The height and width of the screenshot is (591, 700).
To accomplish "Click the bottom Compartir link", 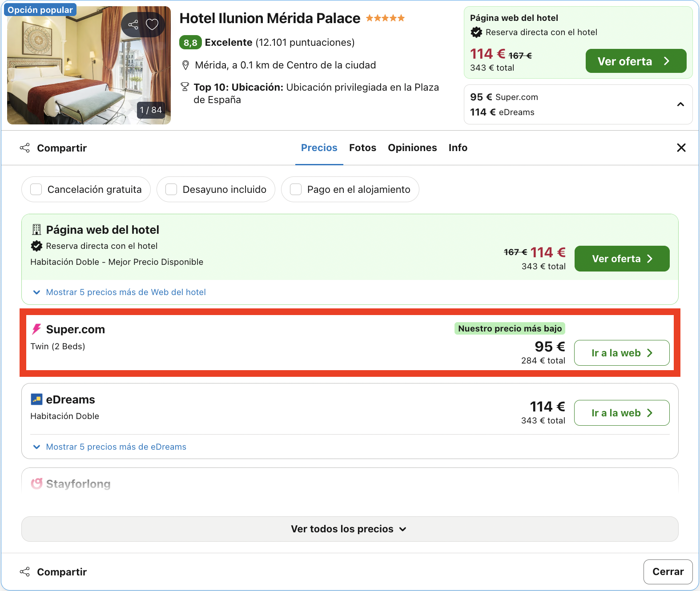I will pos(62,572).
